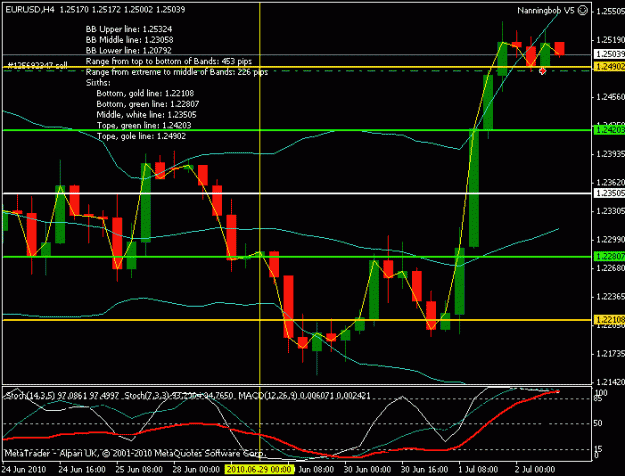Click the MACD(12,26,9) indicator label

coord(305,396)
